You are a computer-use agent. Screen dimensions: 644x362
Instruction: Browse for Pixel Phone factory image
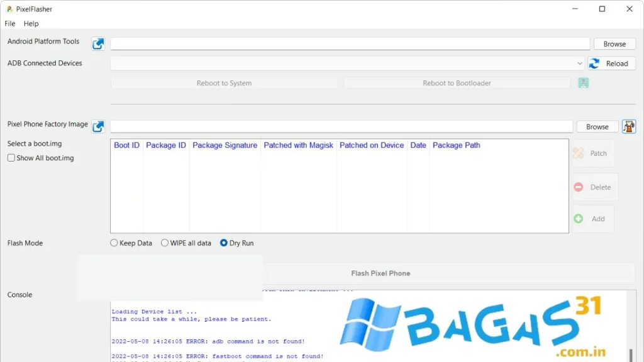(597, 127)
